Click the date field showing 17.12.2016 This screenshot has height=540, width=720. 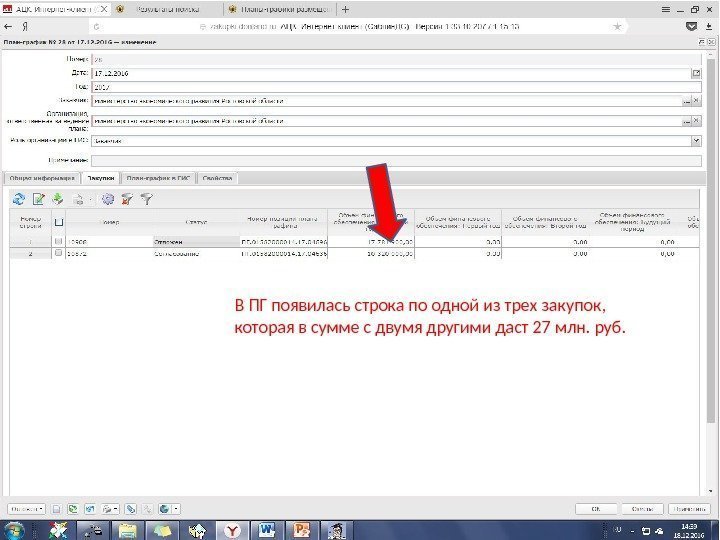(391, 73)
